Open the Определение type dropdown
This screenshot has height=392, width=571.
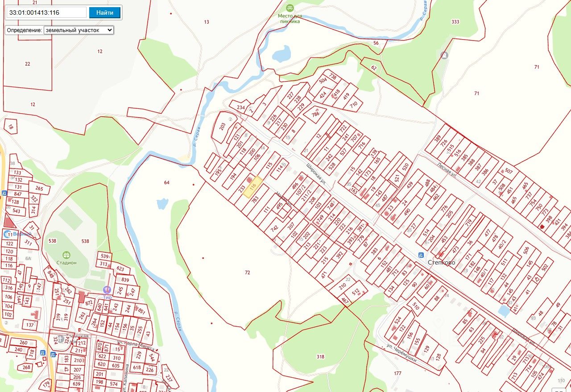point(79,30)
